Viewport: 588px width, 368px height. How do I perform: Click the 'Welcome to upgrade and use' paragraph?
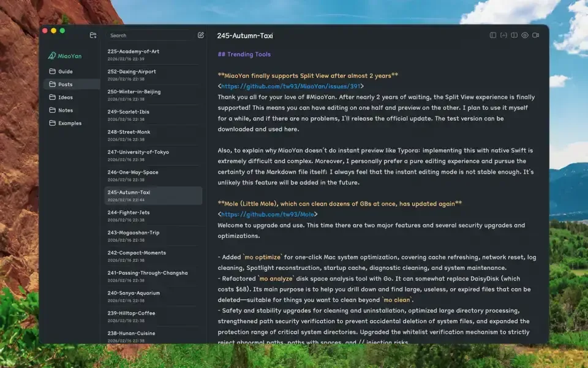[x=371, y=231]
